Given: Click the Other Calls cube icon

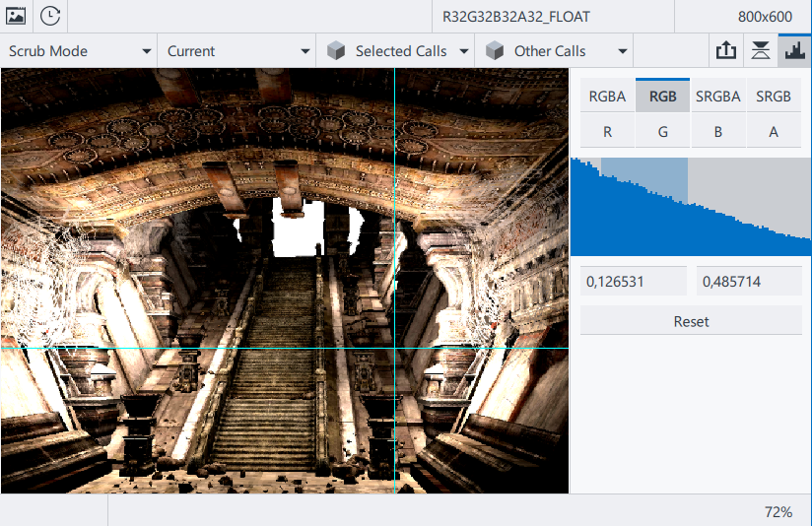Looking at the screenshot, I should pos(495,51).
